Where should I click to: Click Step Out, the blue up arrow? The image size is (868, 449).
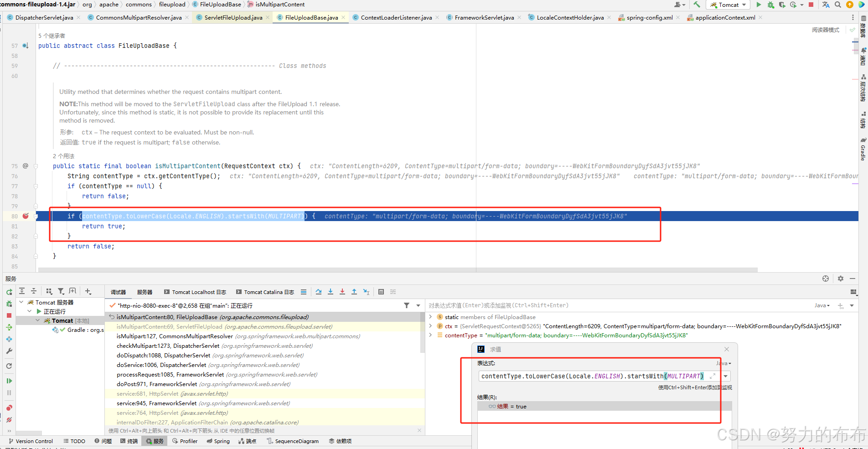coord(354,292)
